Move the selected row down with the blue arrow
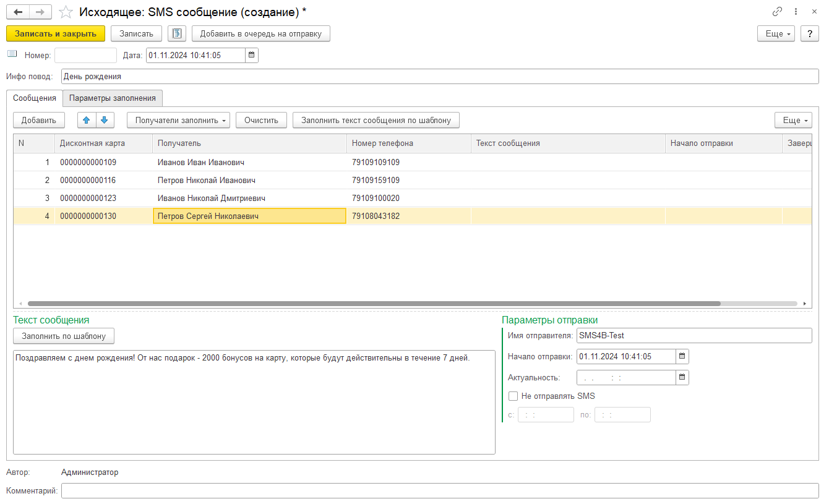829x504 pixels. [105, 120]
